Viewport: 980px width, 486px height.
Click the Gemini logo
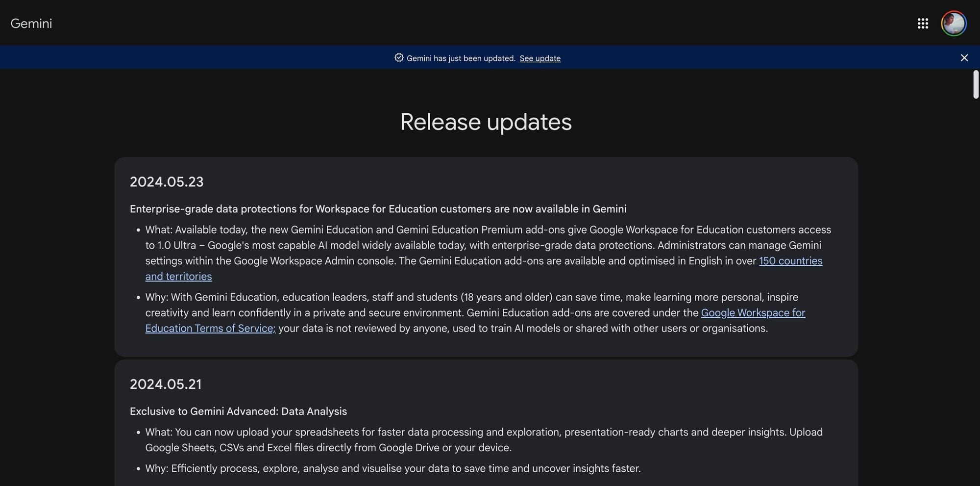pos(31,23)
